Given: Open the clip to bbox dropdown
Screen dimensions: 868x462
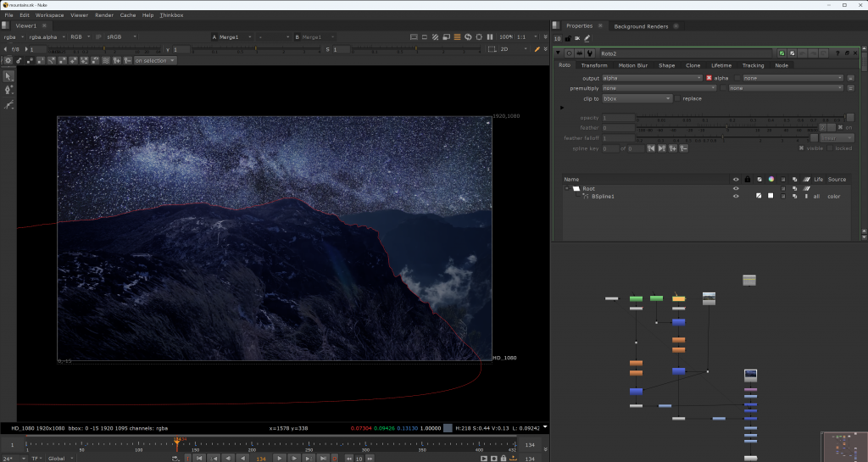Looking at the screenshot, I should point(637,98).
